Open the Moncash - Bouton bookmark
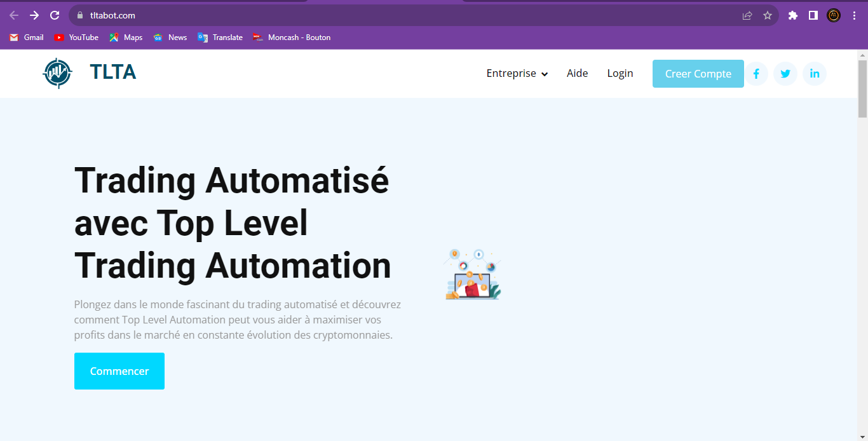The width and height of the screenshot is (868, 441). point(292,37)
